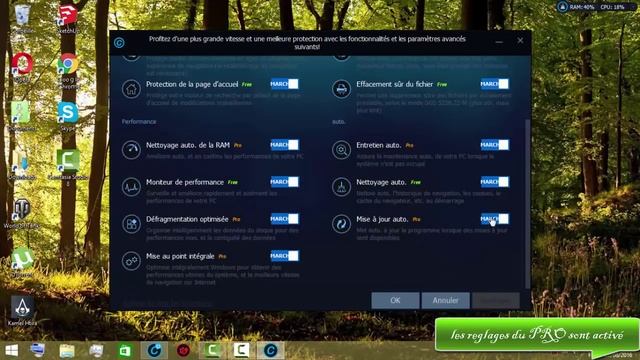640x360 pixels.
Task: Click the OK button
Action: tap(395, 300)
